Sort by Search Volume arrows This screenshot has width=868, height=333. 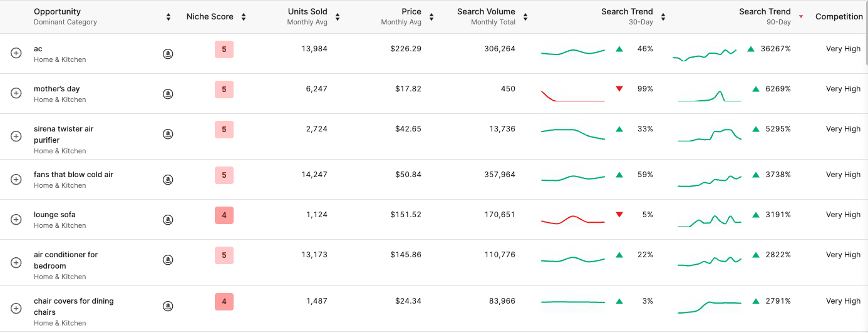[525, 17]
